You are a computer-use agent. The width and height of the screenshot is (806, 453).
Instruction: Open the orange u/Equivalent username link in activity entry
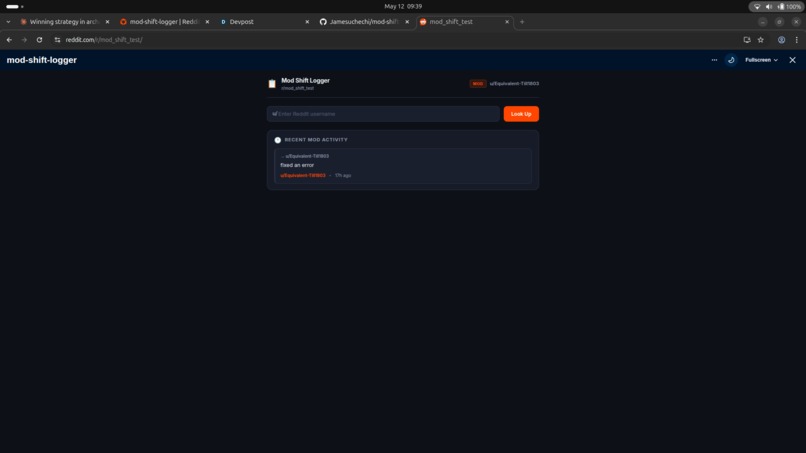303,175
